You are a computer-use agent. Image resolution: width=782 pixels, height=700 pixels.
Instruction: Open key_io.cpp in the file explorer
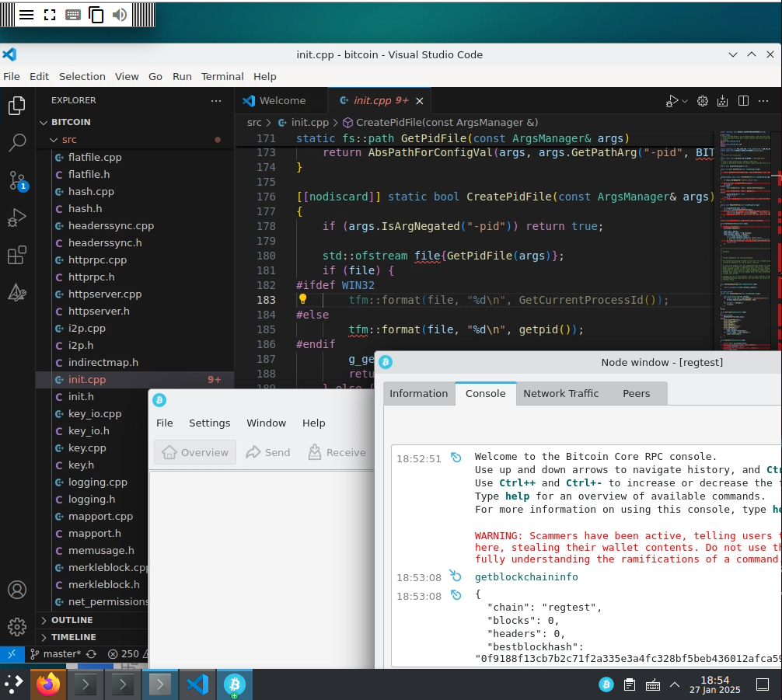pos(95,413)
